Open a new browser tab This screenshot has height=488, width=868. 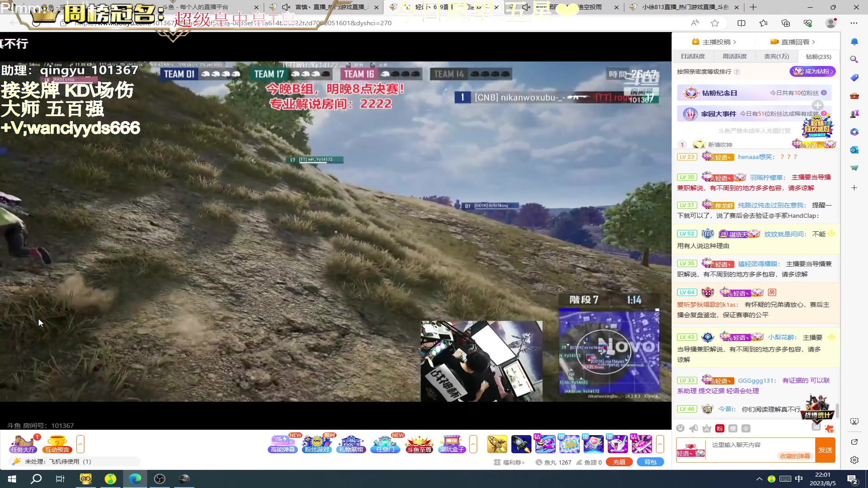[x=753, y=7]
